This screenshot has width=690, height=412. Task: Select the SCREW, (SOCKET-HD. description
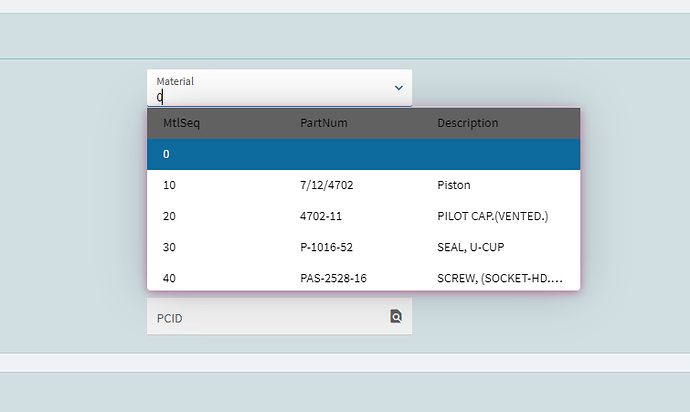coord(499,278)
